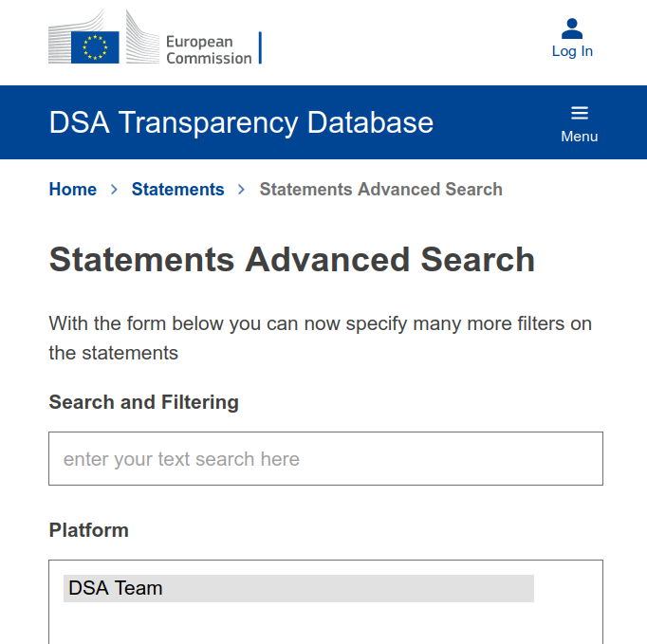The image size is (647, 644).
Task: Focus the text search input field
Action: coord(325,459)
